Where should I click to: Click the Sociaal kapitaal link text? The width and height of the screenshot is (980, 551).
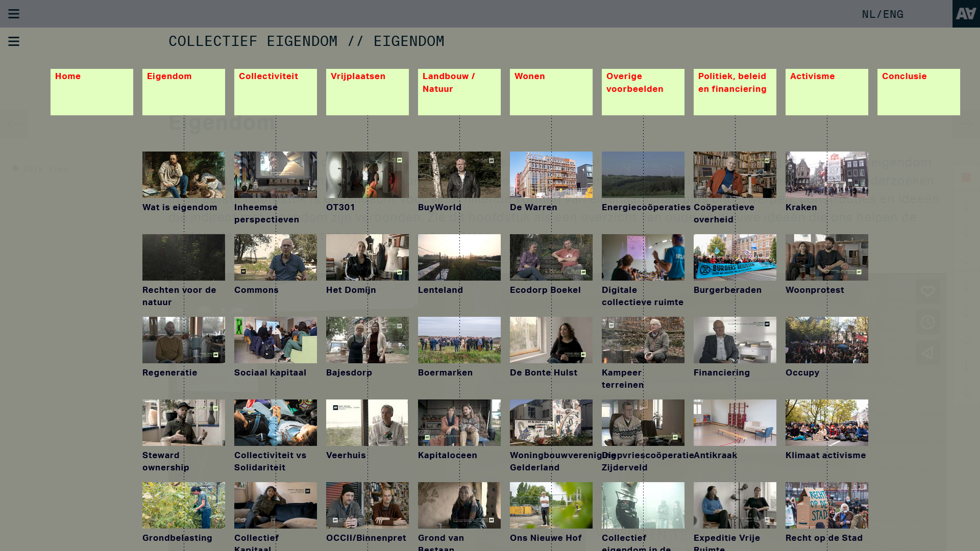pyautogui.click(x=271, y=372)
